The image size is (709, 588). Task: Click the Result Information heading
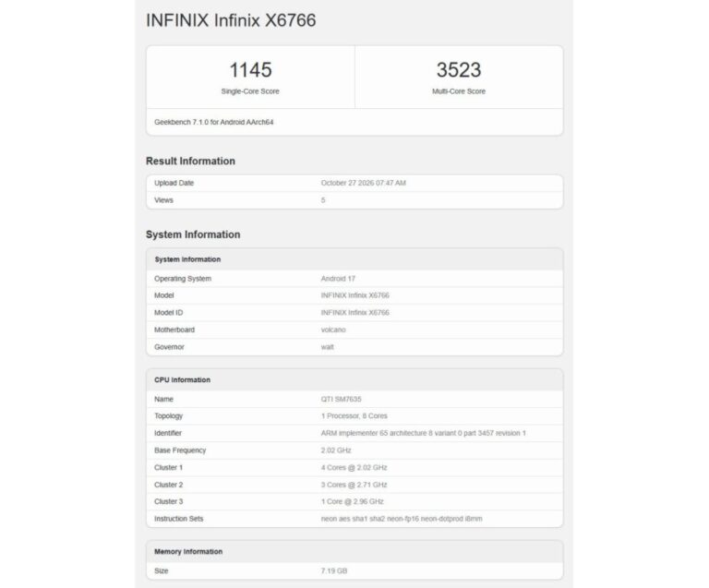point(190,162)
